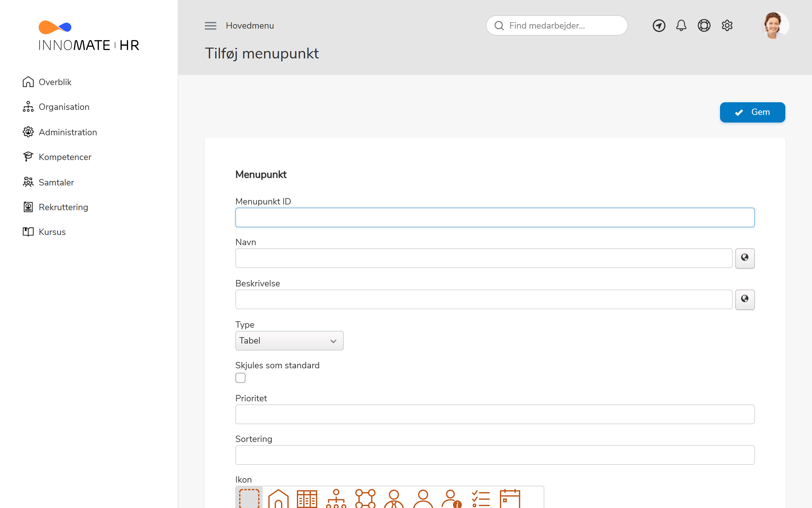Click the Kursus open-book icon
The image size is (812, 508).
pyautogui.click(x=28, y=232)
